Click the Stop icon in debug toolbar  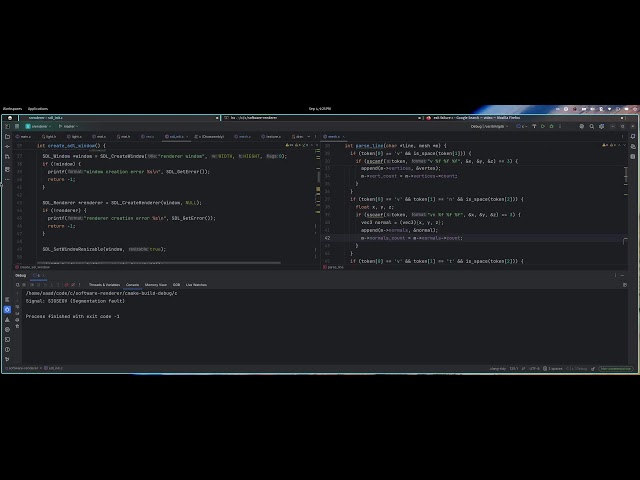(x=24, y=285)
